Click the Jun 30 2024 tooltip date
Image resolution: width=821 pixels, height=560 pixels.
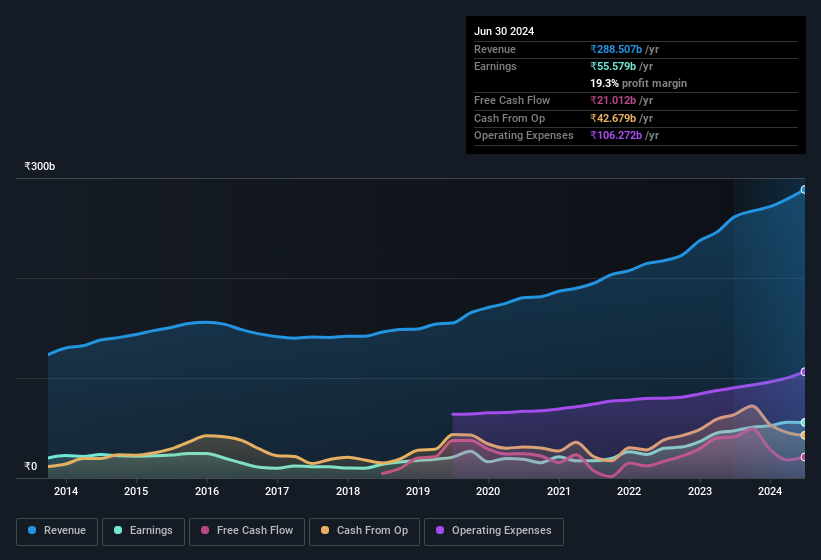point(504,31)
